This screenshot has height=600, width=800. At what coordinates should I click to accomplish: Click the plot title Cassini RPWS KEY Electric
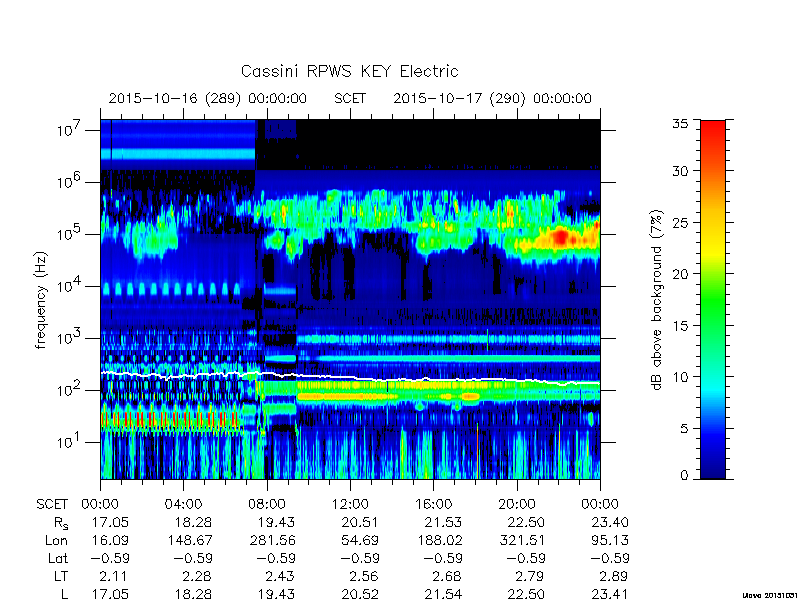point(349,71)
